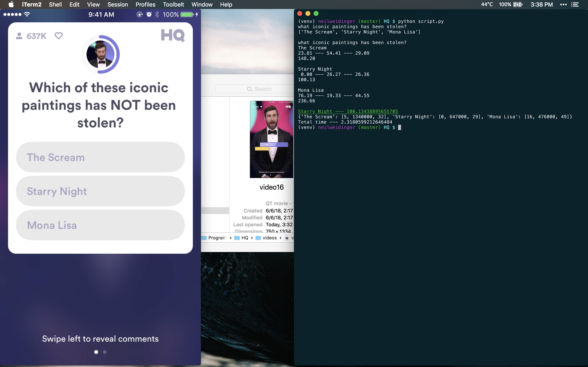Click the green zoom button on iTerm window
The height and width of the screenshot is (367, 588).
point(316,14)
